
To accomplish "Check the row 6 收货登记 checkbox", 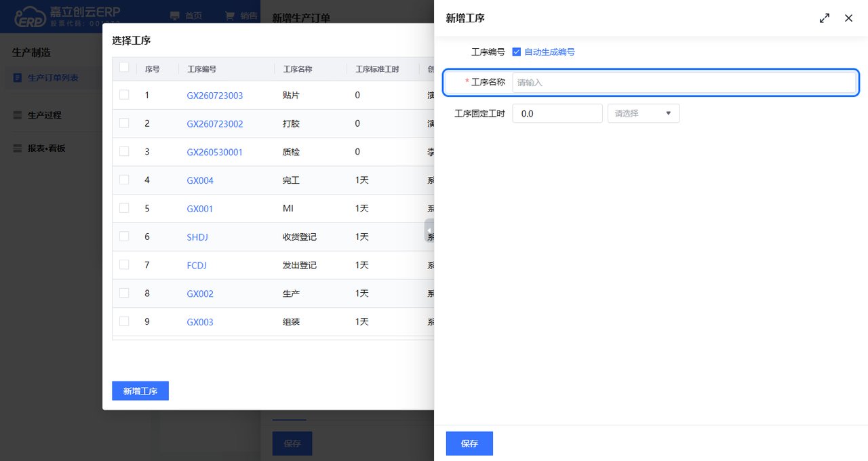I will (x=124, y=236).
